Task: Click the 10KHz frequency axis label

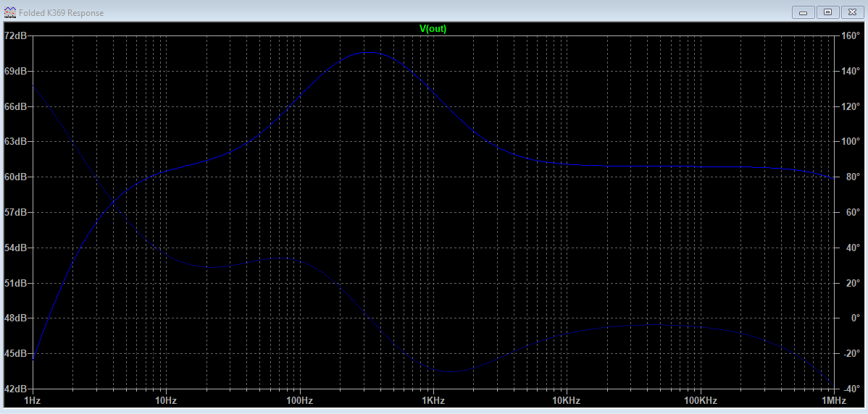Action: 567,400
